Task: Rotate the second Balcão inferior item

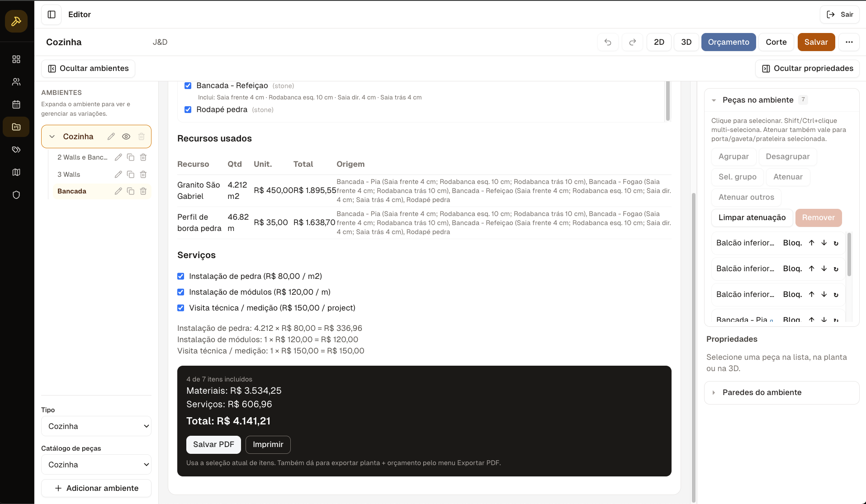Action: point(836,268)
